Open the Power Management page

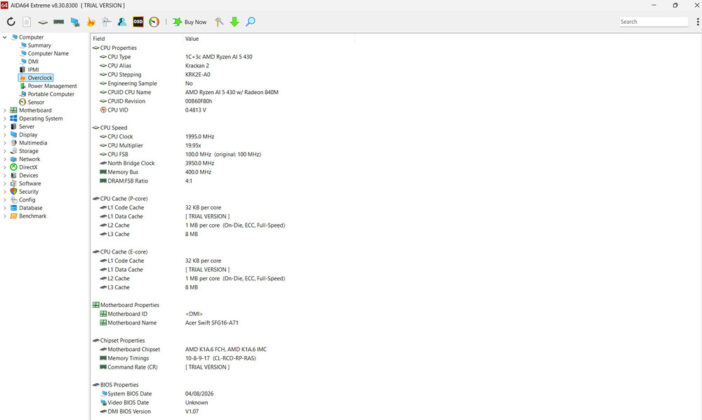click(x=48, y=86)
